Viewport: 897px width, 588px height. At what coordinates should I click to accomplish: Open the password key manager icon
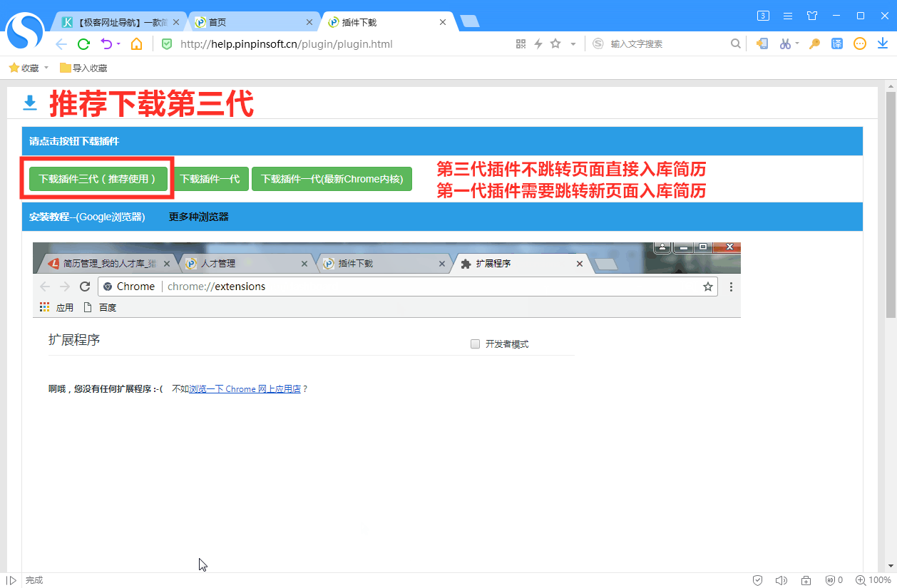tap(814, 43)
